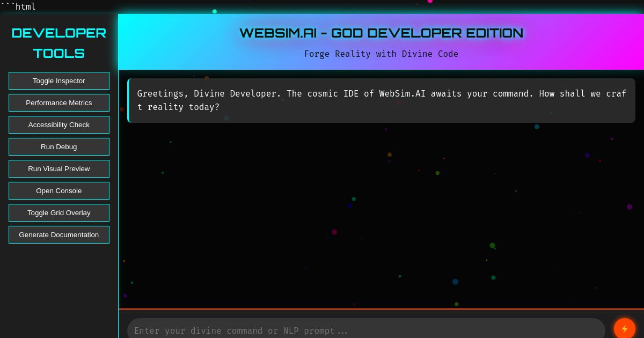This screenshot has height=338, width=644.
Task: Launch Run Visual Preview
Action: (x=59, y=168)
